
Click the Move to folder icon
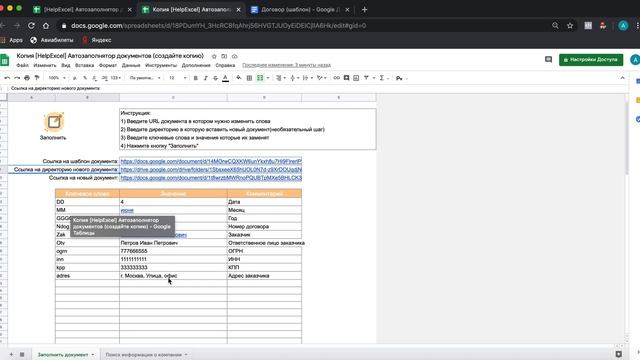(224, 56)
